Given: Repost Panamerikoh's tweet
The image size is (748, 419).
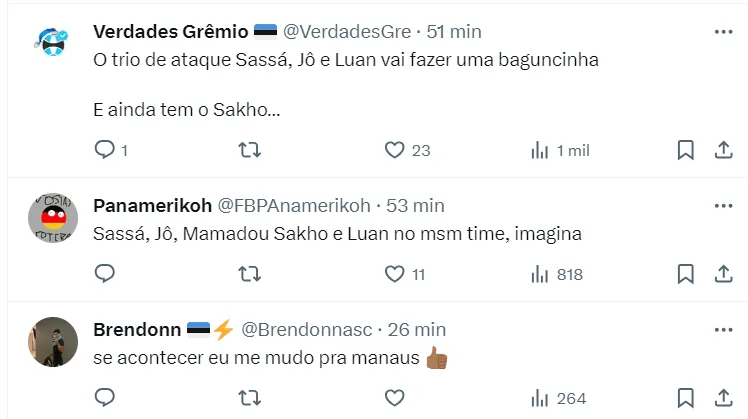Looking at the screenshot, I should [250, 274].
